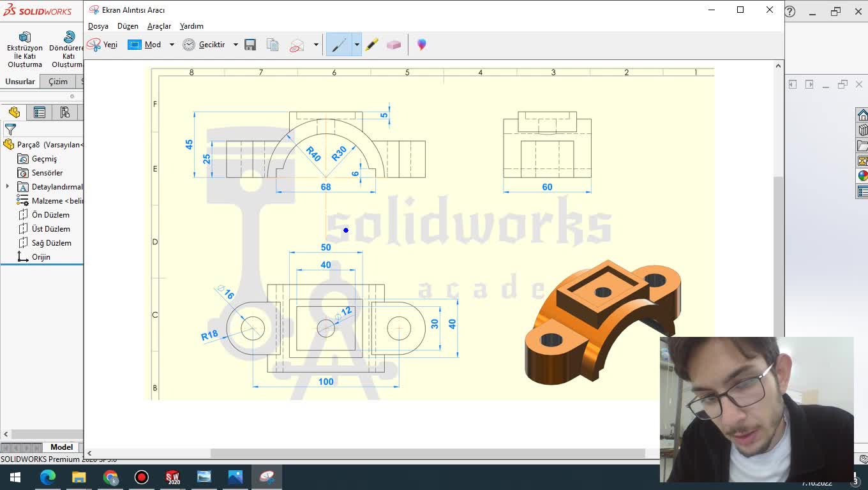
Task: Switch to the Model tab at bottom
Action: pyautogui.click(x=62, y=447)
